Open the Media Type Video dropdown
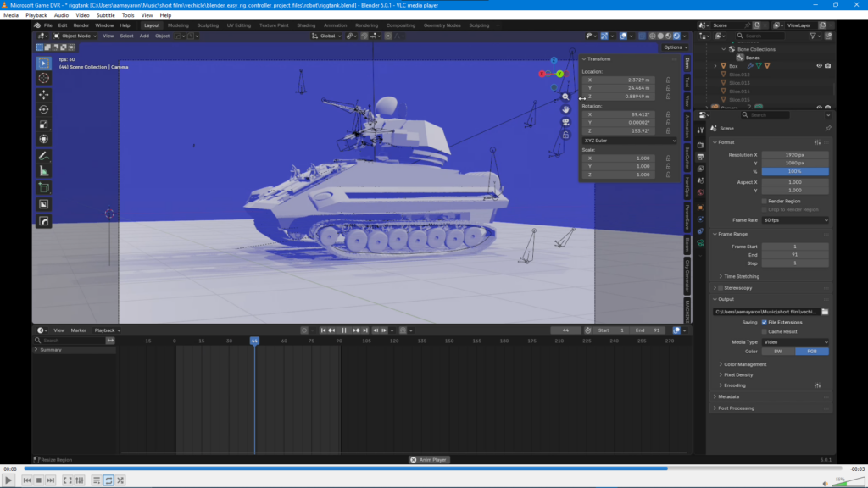 click(795, 342)
